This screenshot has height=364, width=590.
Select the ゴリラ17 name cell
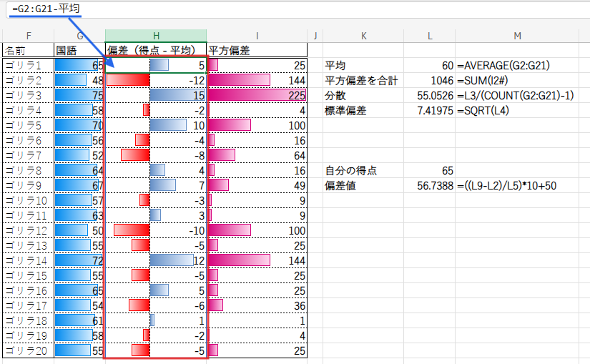(29, 305)
